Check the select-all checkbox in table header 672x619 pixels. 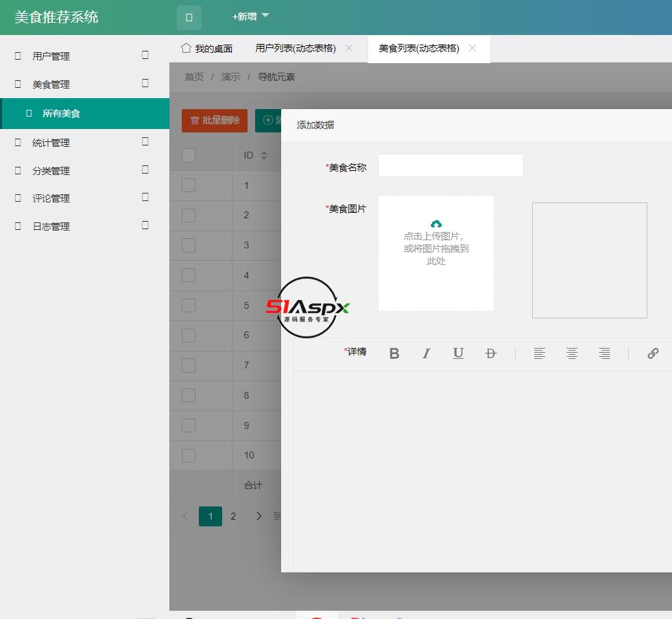click(x=189, y=155)
